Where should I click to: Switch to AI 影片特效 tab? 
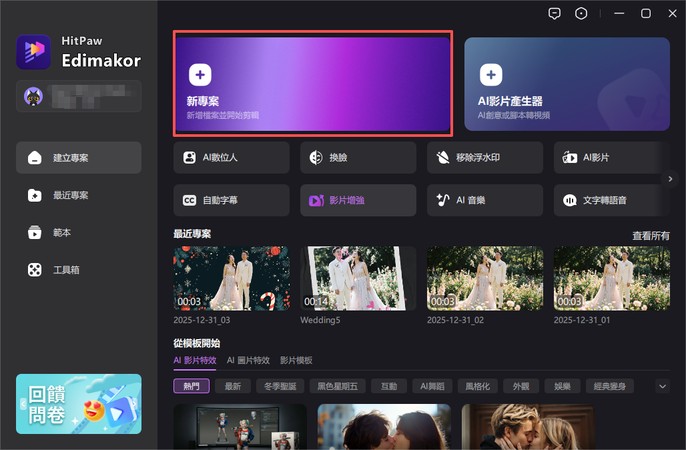tap(195, 360)
